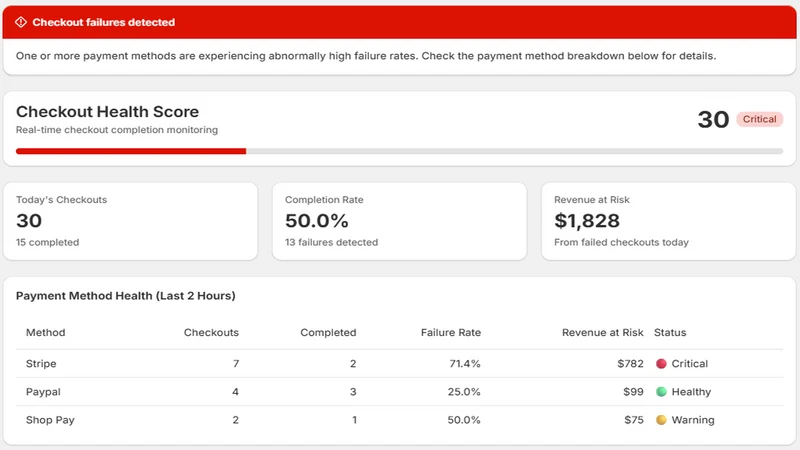Click the '13 failures detected' text
Screen dimensions: 800x450
click(331, 242)
